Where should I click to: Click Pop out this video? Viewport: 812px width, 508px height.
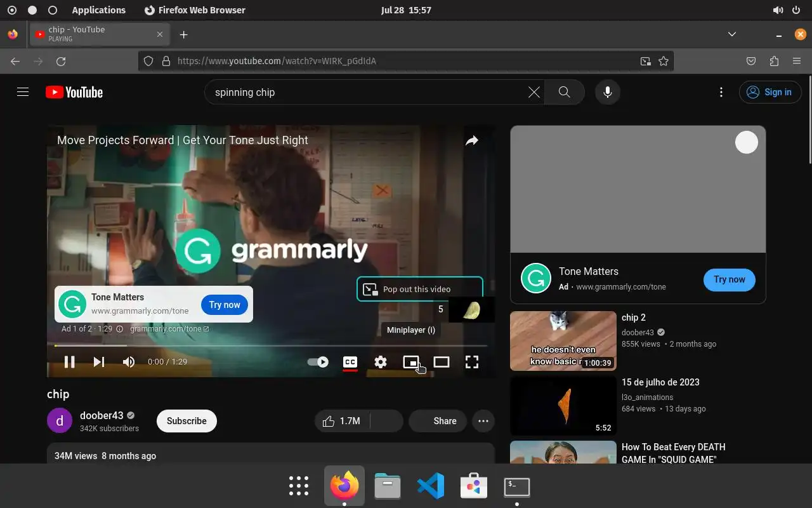[420, 289]
